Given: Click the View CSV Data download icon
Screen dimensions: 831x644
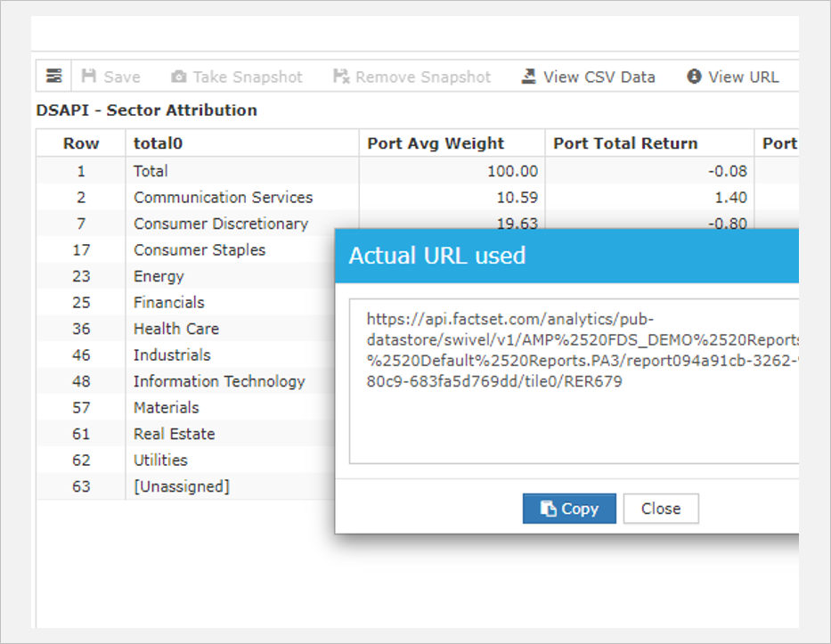Looking at the screenshot, I should click(x=527, y=77).
